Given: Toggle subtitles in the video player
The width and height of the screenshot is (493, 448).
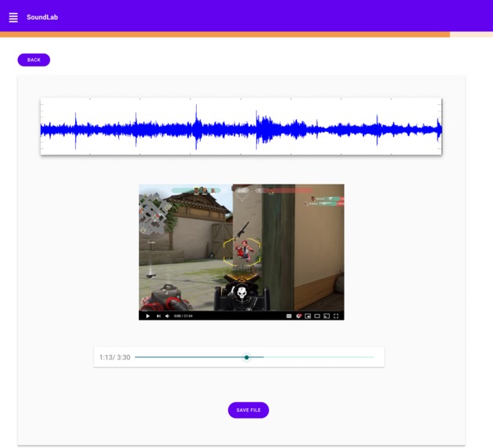Looking at the screenshot, I should point(289,316).
